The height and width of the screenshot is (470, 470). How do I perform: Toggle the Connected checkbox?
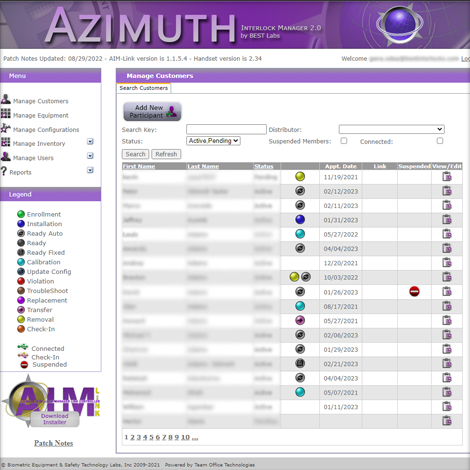pyautogui.click(x=440, y=141)
